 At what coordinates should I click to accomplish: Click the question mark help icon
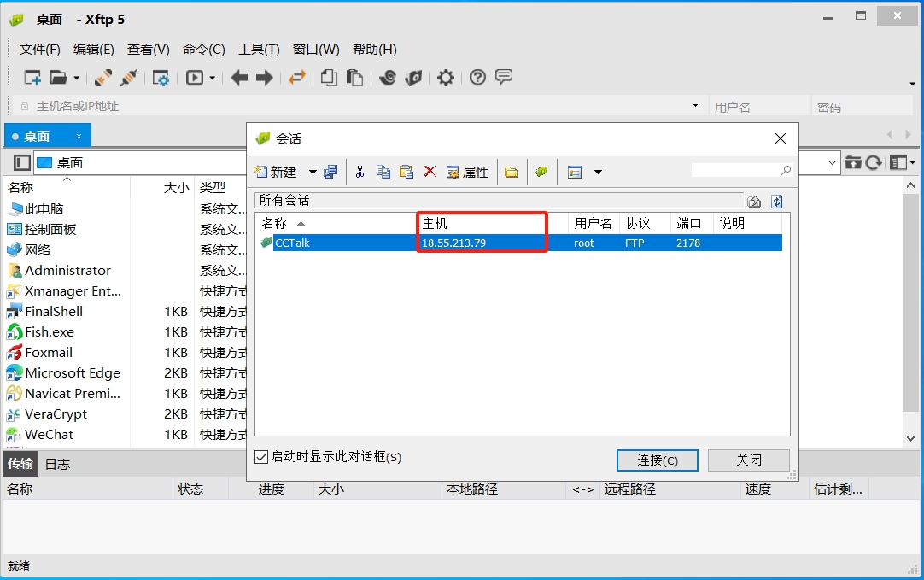tap(477, 77)
